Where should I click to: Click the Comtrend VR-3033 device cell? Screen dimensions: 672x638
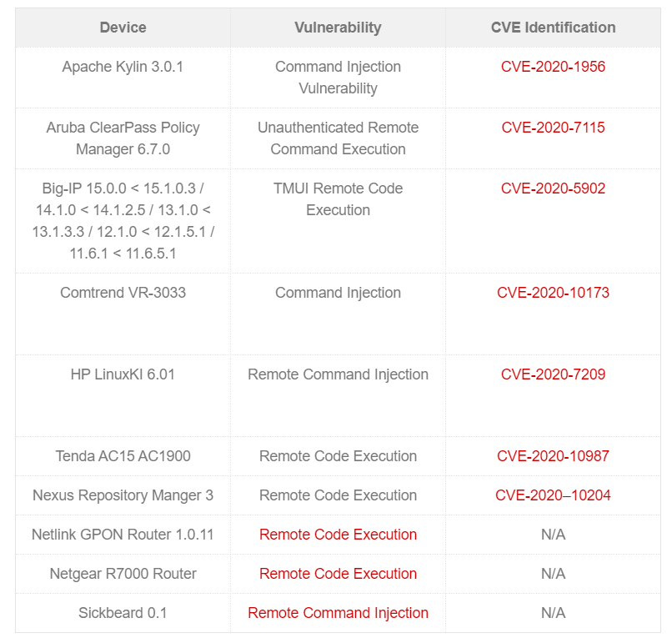[x=123, y=293]
